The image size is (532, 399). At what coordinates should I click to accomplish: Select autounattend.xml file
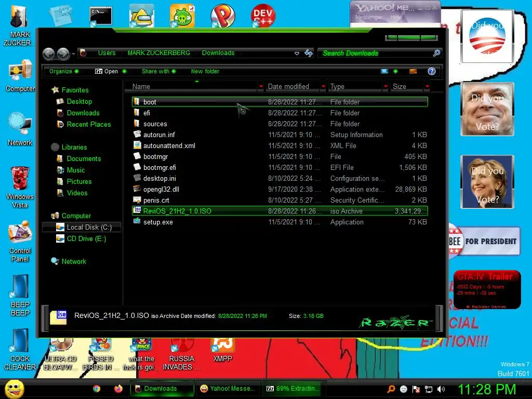click(x=280, y=145)
